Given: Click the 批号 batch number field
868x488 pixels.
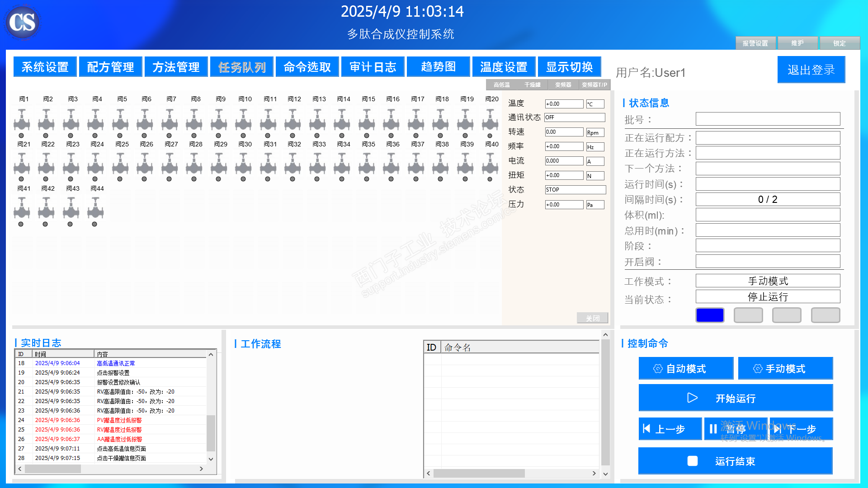Looking at the screenshot, I should (768, 119).
